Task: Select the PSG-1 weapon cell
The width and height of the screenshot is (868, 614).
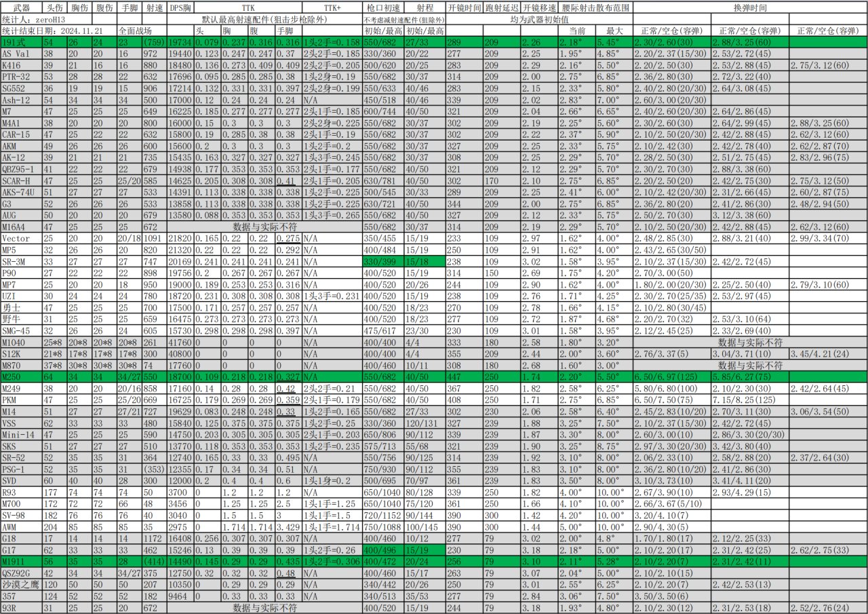Action: pyautogui.click(x=20, y=469)
